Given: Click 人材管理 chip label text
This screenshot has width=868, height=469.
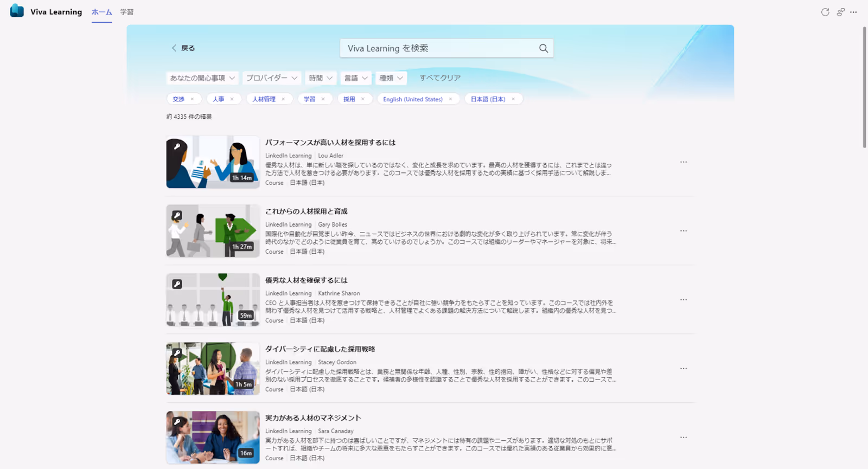Looking at the screenshot, I should [x=264, y=99].
